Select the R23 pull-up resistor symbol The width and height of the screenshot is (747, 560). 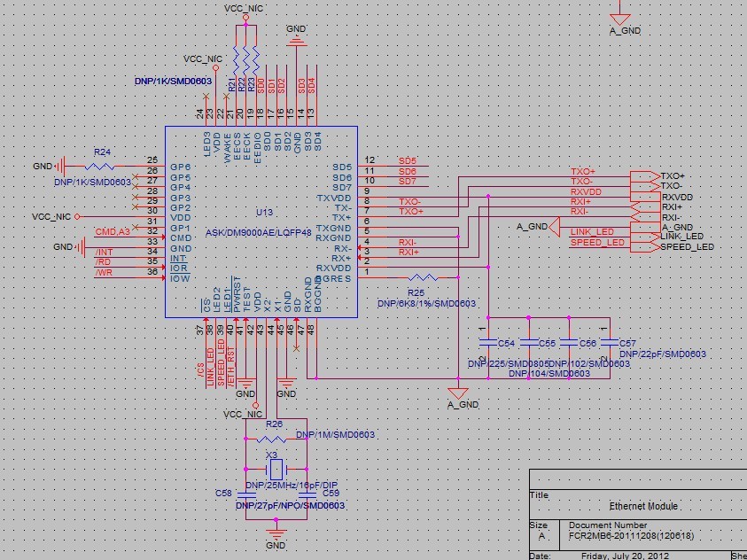coord(256,59)
